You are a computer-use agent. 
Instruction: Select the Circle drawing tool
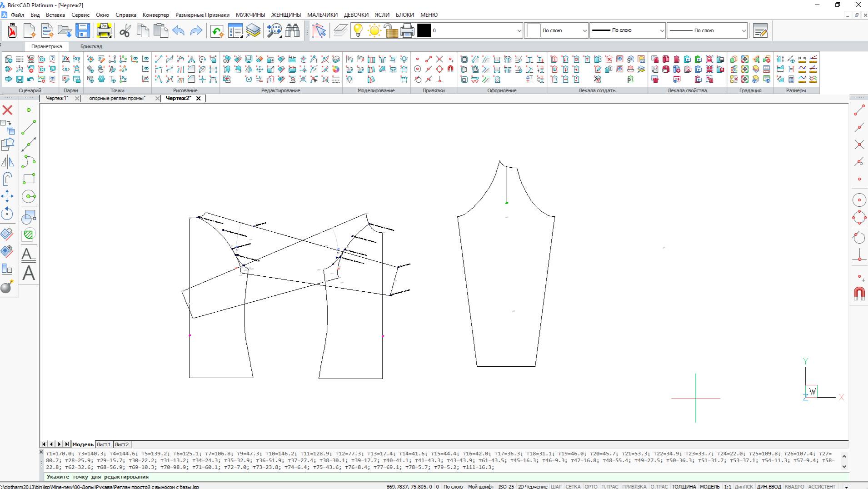29,196
